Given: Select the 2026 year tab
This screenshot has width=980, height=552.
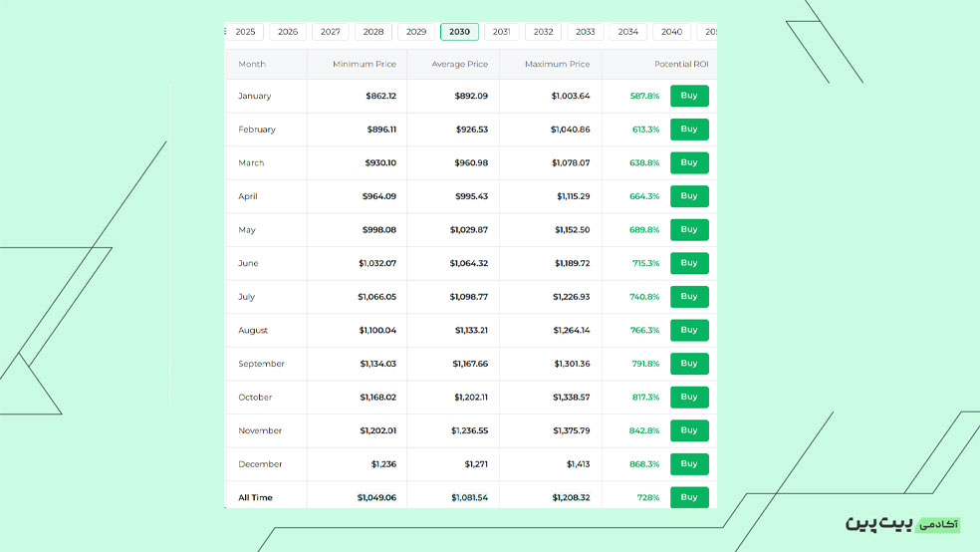Looking at the screenshot, I should coord(288,32).
